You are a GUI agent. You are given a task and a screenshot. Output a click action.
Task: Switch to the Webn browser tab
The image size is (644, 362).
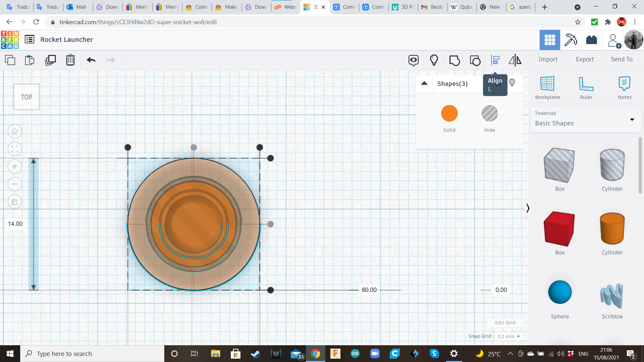286,7
